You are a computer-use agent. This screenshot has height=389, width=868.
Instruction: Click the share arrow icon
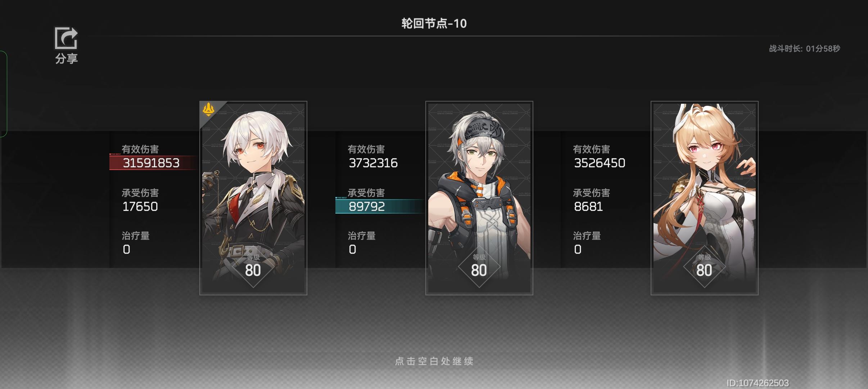[66, 38]
